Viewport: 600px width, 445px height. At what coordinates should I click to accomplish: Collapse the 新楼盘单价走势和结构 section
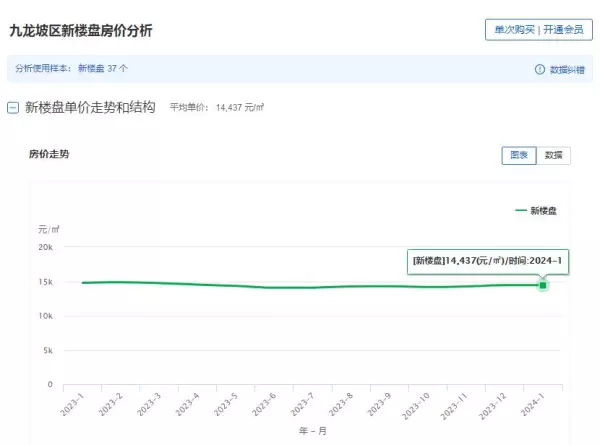click(13, 108)
